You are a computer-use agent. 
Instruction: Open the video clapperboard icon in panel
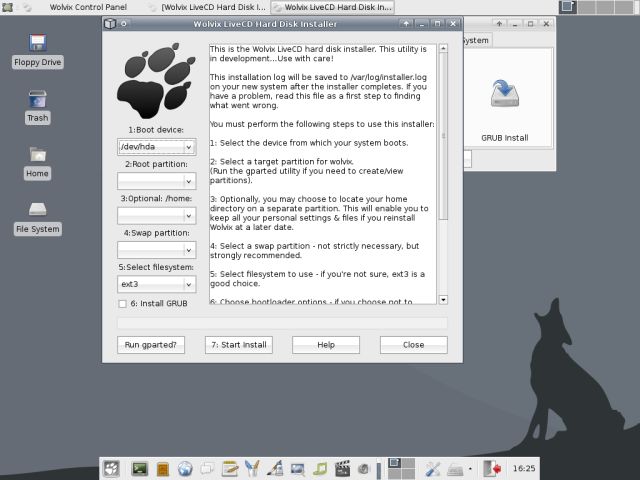pos(343,468)
